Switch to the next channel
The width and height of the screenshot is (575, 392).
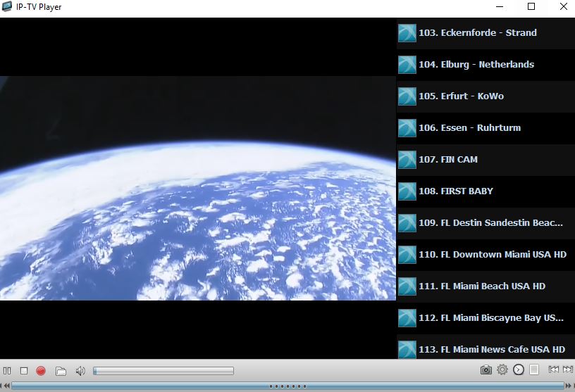568,369
